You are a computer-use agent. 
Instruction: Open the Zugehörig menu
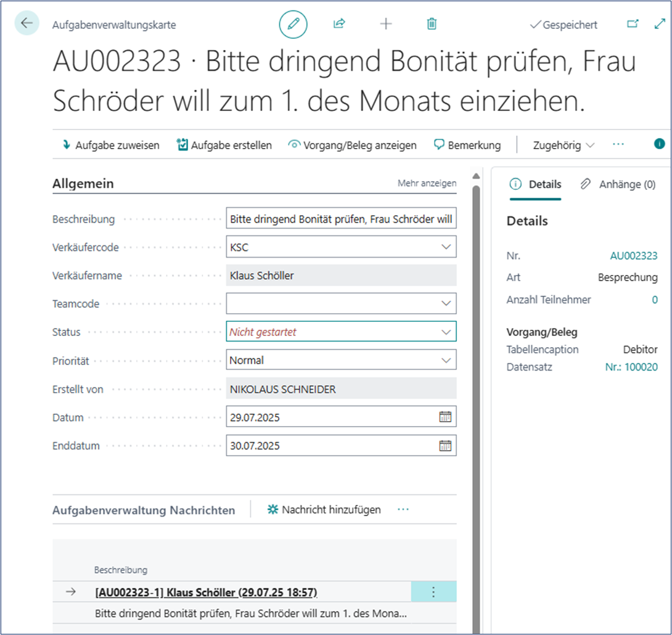563,145
